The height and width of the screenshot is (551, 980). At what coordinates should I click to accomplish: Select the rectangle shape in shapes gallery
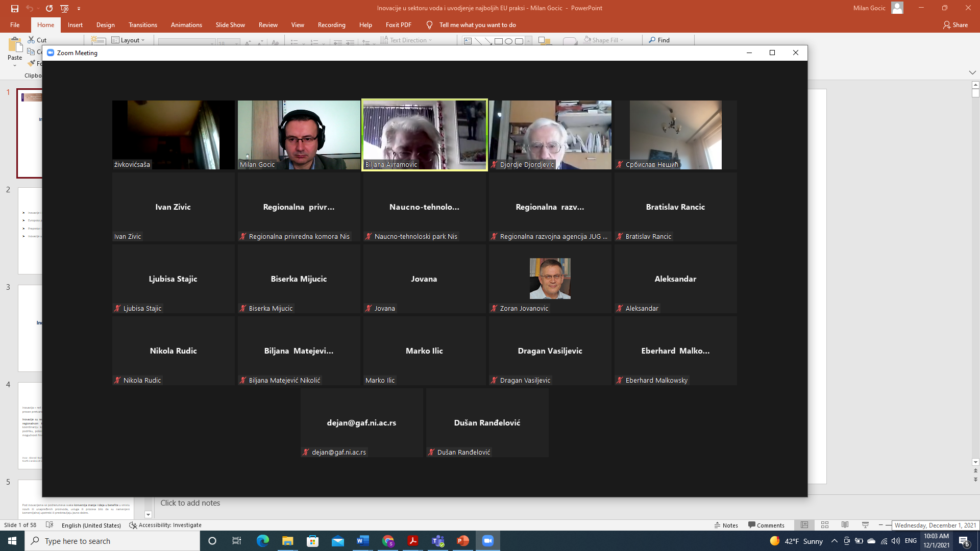pos(499,41)
